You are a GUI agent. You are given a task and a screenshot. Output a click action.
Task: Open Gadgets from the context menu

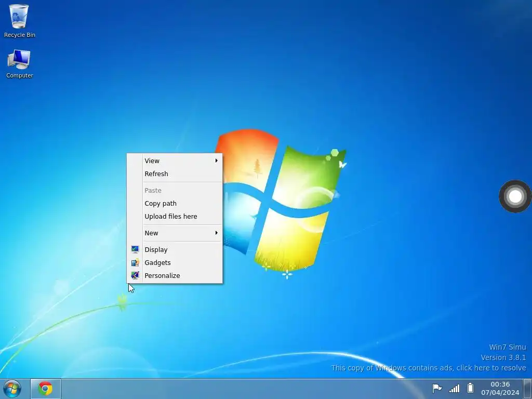point(175,262)
